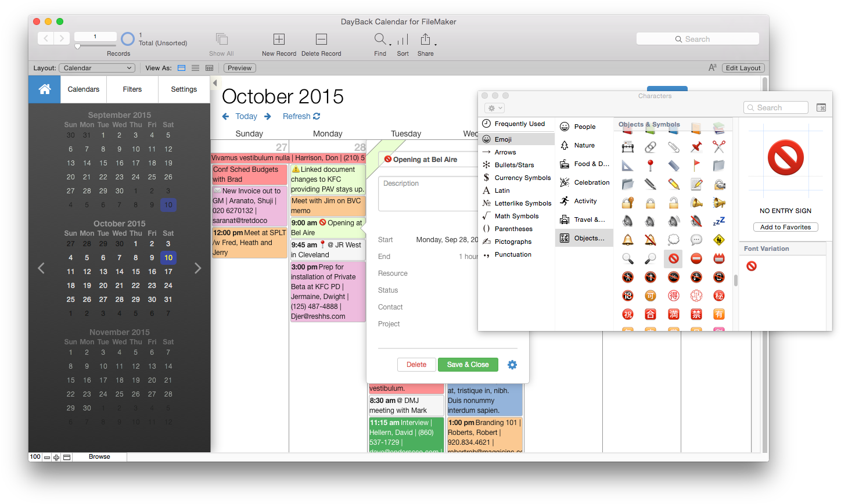The image size is (841, 504).
Task: Click the Find magnifier toolbar icon
Action: pyautogui.click(x=380, y=39)
